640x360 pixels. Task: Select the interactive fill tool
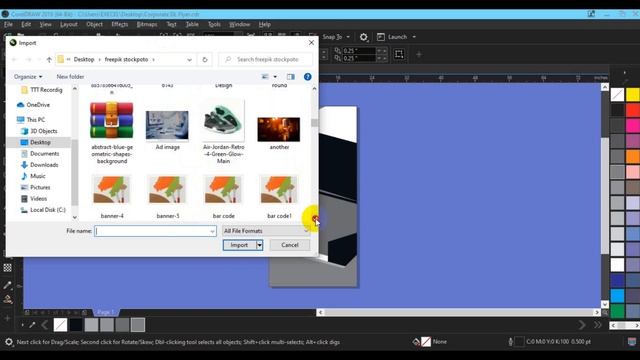(x=7, y=300)
